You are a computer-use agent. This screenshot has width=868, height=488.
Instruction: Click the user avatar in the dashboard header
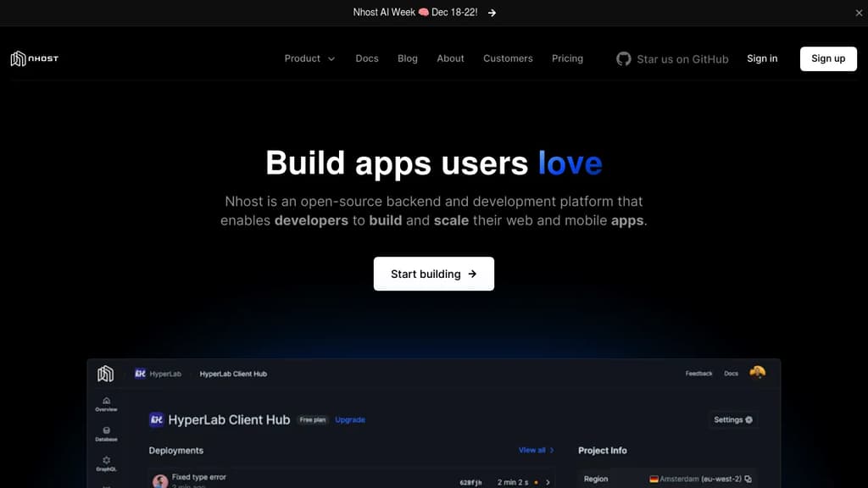pyautogui.click(x=757, y=372)
